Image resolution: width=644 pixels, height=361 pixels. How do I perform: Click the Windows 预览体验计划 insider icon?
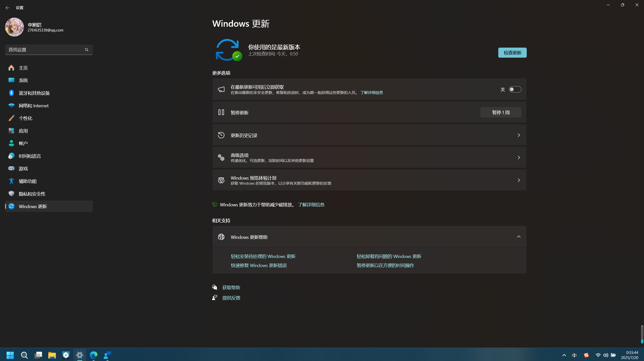click(221, 180)
